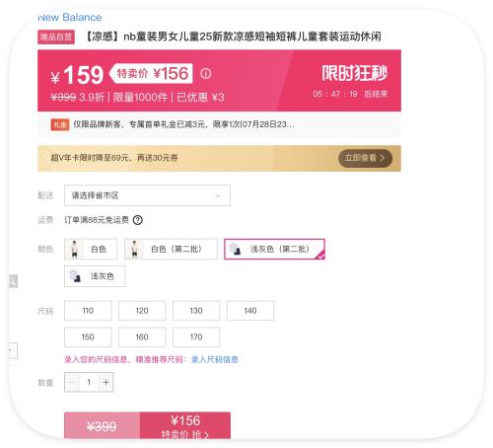
Task: Choose size 160
Action: tap(142, 336)
